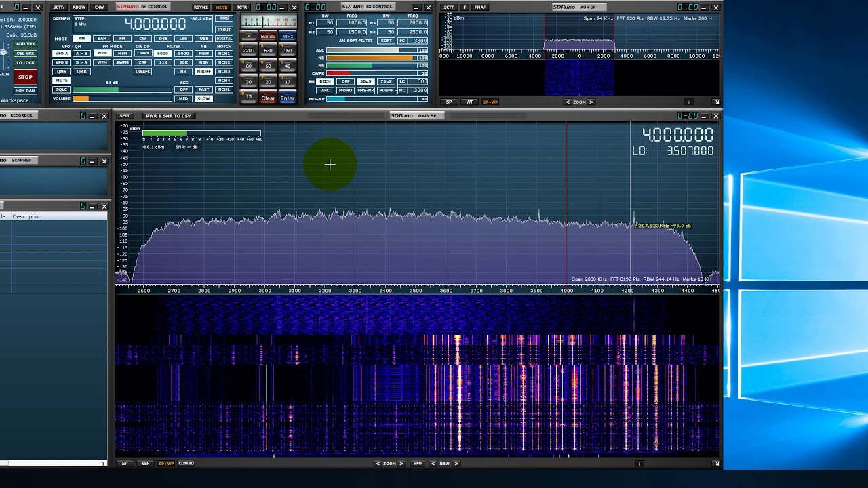Open the RDSW window button
Image resolution: width=868 pixels, height=488 pixels.
pos(79,7)
